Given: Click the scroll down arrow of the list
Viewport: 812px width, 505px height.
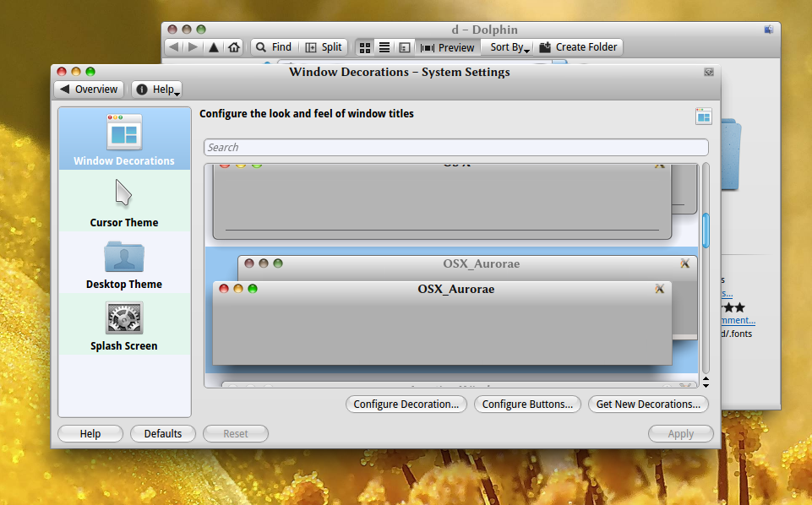Looking at the screenshot, I should pos(706,385).
